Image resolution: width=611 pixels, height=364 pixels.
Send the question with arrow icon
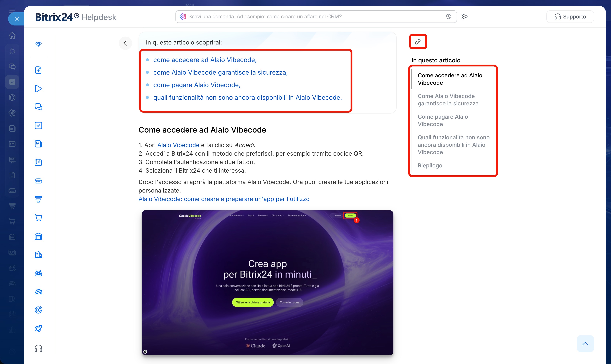coord(465,17)
